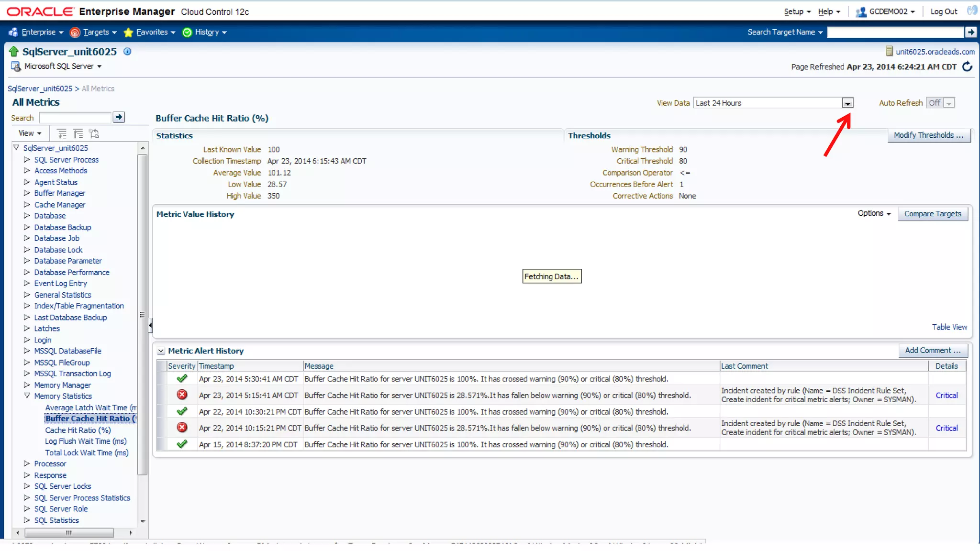
Task: Click the Targets bullseye icon
Action: pyautogui.click(x=75, y=32)
